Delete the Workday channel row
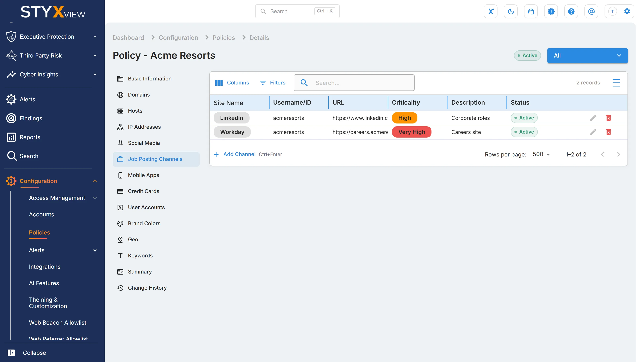Screen dimensions: 644x362 (609, 132)
